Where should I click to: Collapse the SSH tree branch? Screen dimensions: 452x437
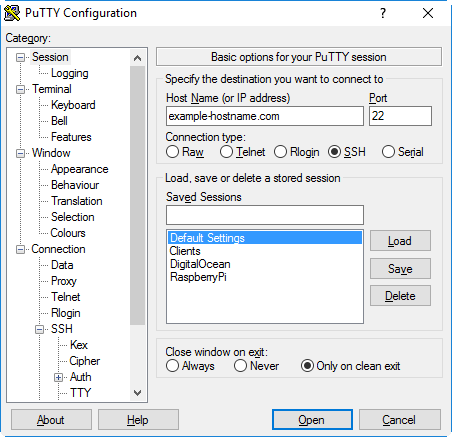click(39, 329)
